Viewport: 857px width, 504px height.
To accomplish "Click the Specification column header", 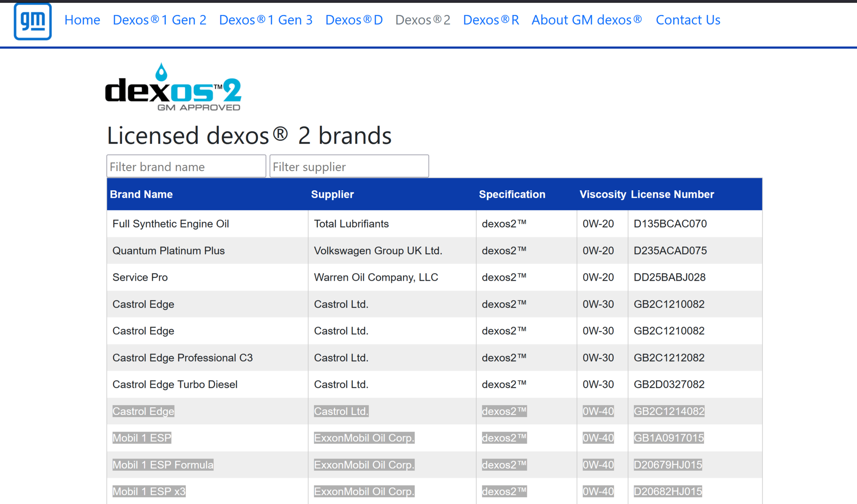I will [x=512, y=194].
